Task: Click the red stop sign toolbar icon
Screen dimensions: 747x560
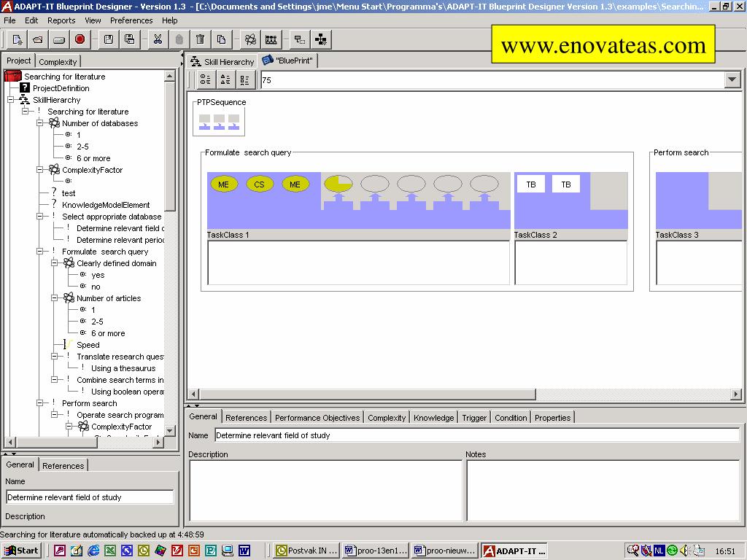Action: point(80,39)
